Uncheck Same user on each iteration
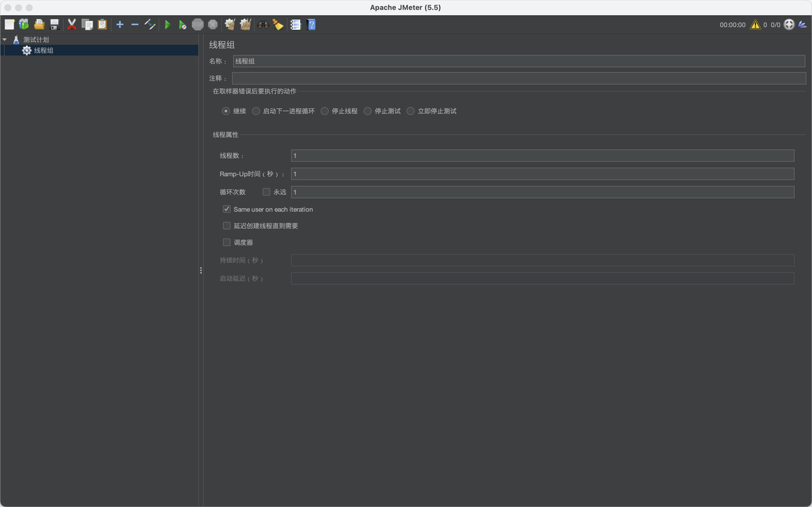 pos(226,209)
